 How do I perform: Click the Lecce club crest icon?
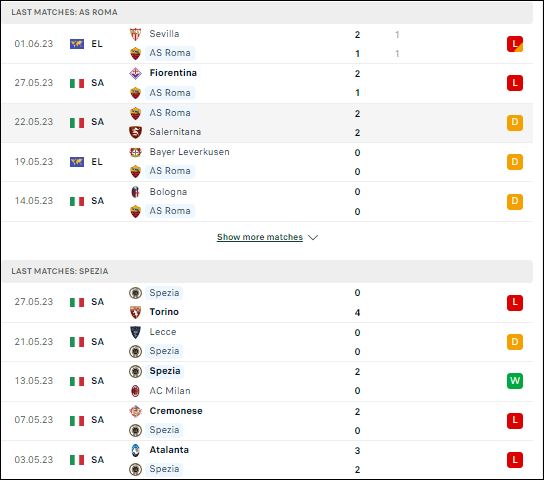pos(135,332)
